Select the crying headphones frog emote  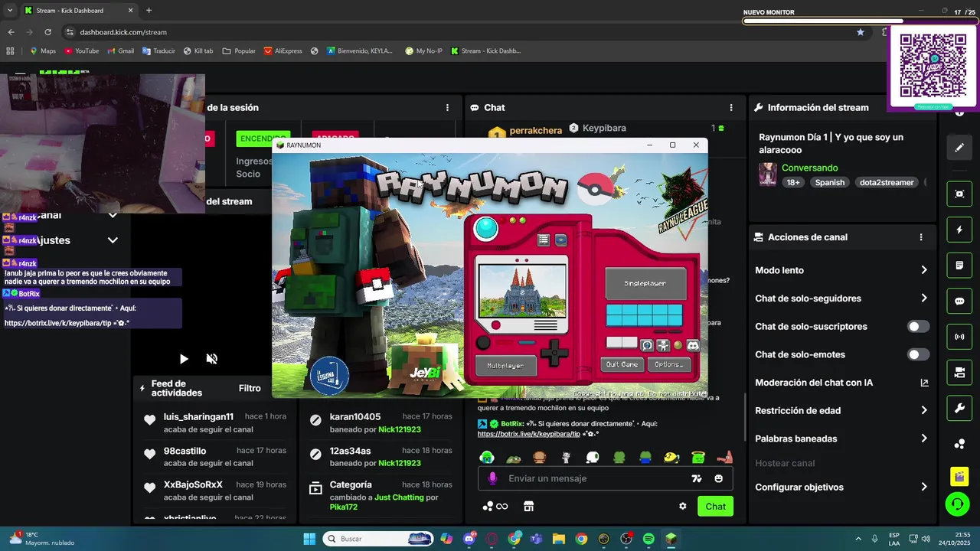pos(487,458)
